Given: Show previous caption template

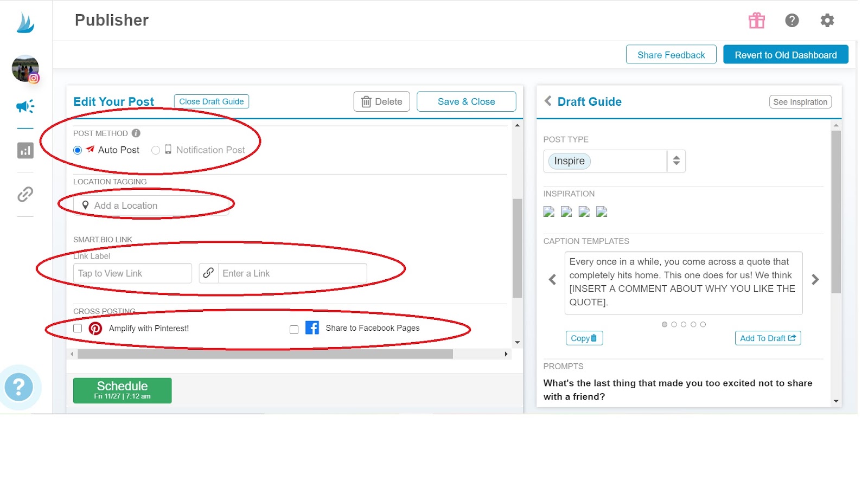Looking at the screenshot, I should (x=552, y=279).
